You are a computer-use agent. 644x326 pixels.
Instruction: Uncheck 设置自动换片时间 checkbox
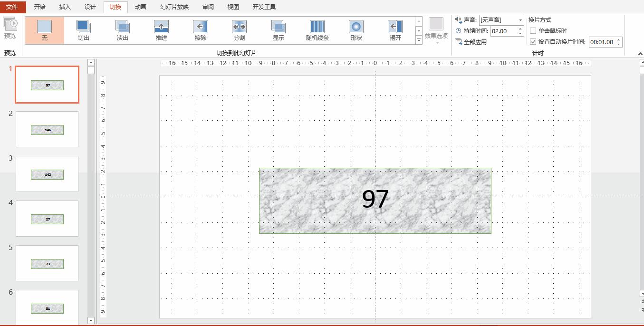[533, 42]
